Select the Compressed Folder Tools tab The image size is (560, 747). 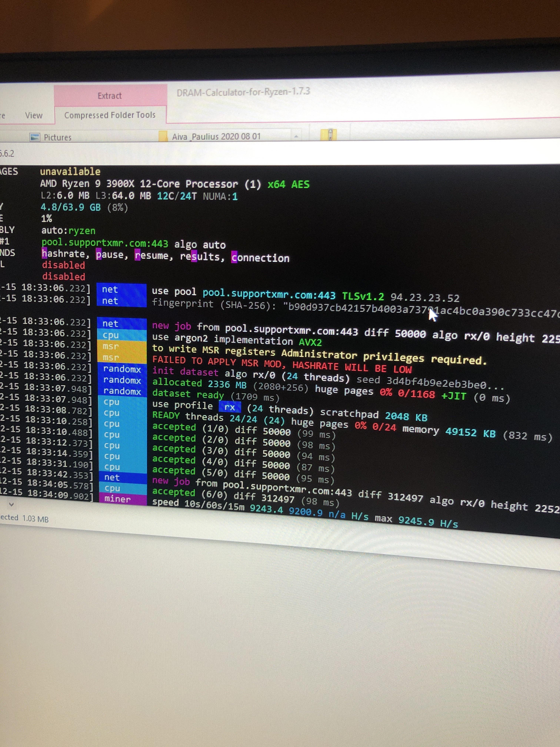tap(110, 115)
